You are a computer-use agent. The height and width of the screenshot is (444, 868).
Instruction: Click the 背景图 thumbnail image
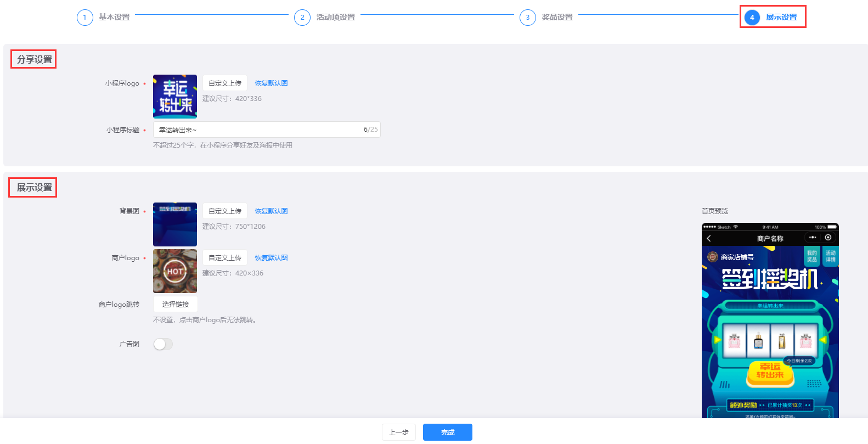pyautogui.click(x=175, y=224)
